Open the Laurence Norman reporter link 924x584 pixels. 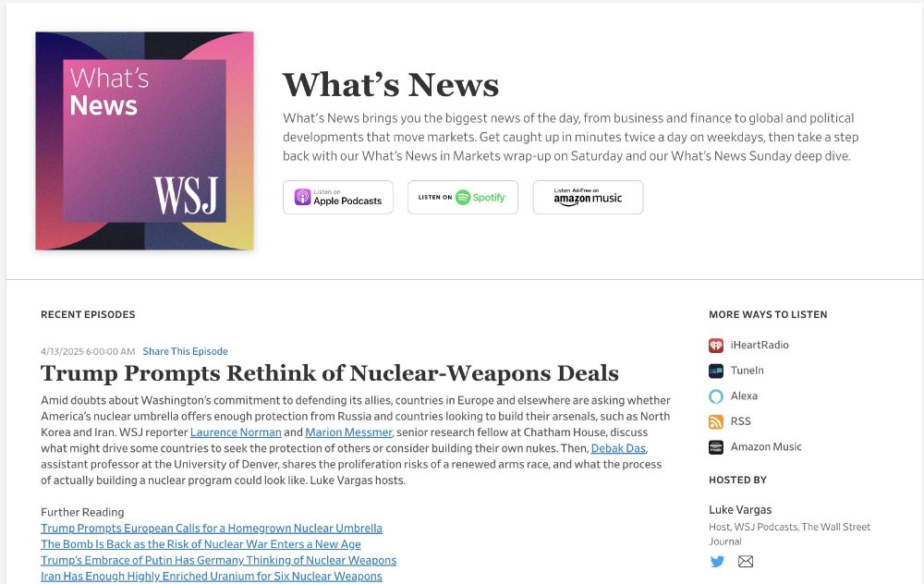236,432
